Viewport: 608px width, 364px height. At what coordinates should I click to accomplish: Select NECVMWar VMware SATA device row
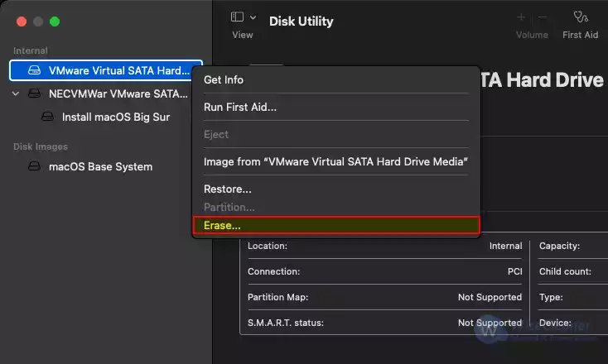pyautogui.click(x=106, y=93)
